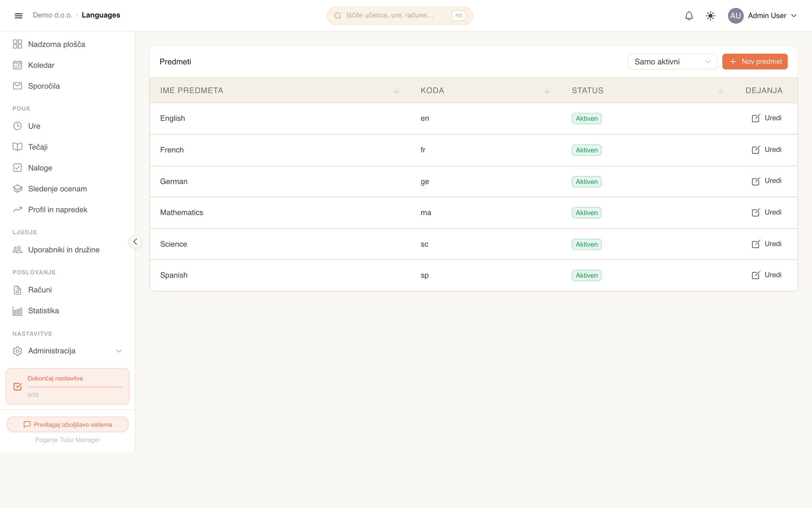Click the Demo d.o.o. breadcrumb
This screenshot has width=812, height=508.
click(x=52, y=15)
